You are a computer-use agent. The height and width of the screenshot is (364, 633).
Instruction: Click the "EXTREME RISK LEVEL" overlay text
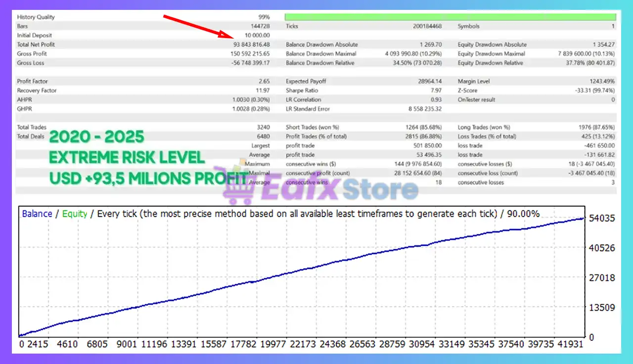tap(127, 158)
